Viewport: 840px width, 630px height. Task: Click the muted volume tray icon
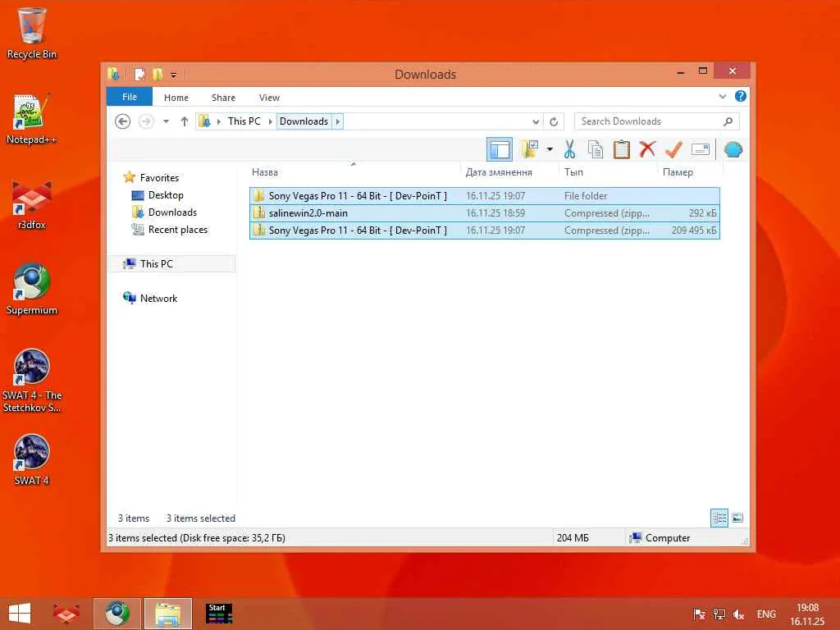739,614
